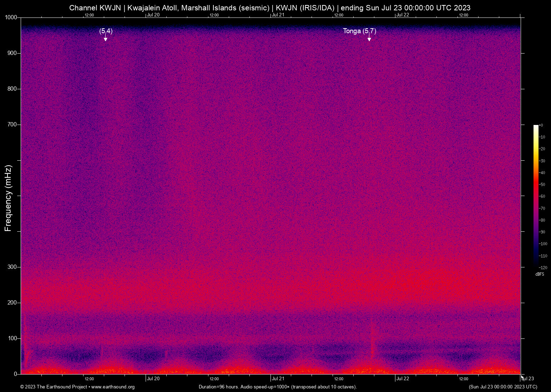Click the 800 frequency tick label
The image size is (551, 392).
(12, 89)
